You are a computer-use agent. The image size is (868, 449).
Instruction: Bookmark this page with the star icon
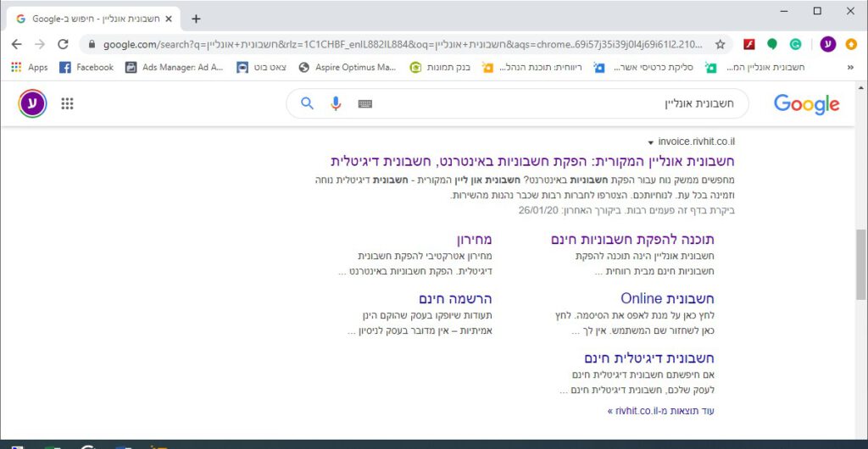point(720,44)
